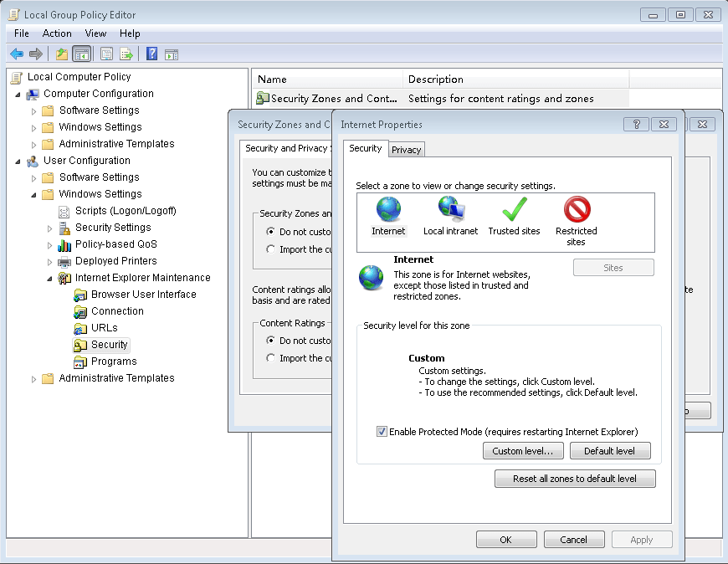Open the View menu

[x=95, y=33]
